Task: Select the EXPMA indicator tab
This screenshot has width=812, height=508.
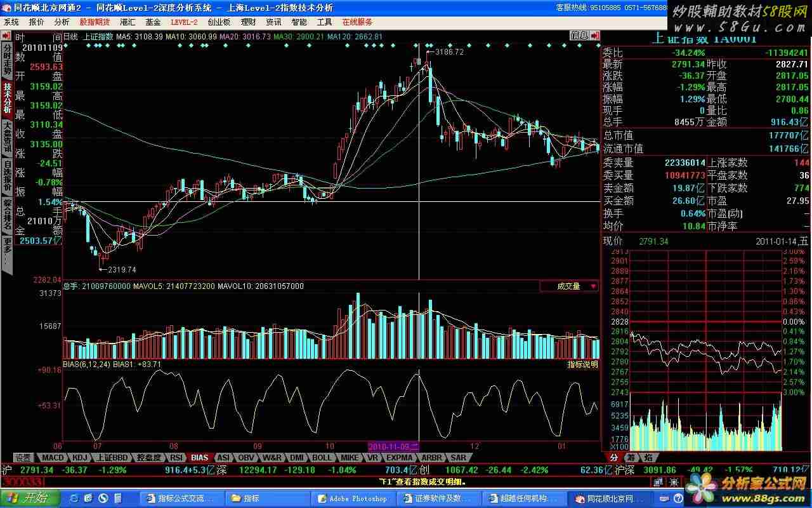Action: coord(400,457)
